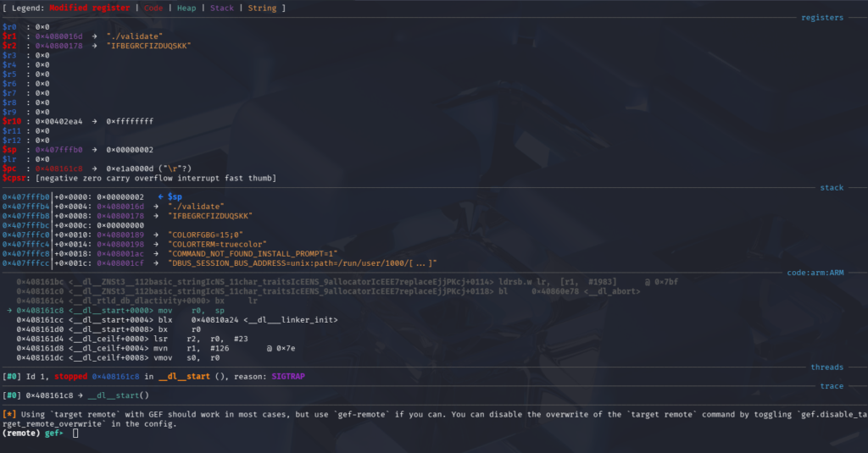Select the $r10 register name
868x453 pixels.
12,122
